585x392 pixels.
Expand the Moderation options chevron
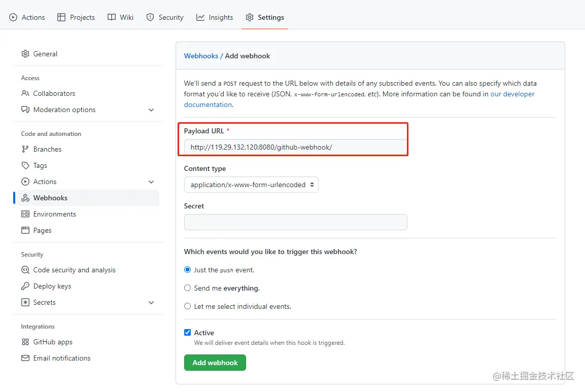pos(151,110)
